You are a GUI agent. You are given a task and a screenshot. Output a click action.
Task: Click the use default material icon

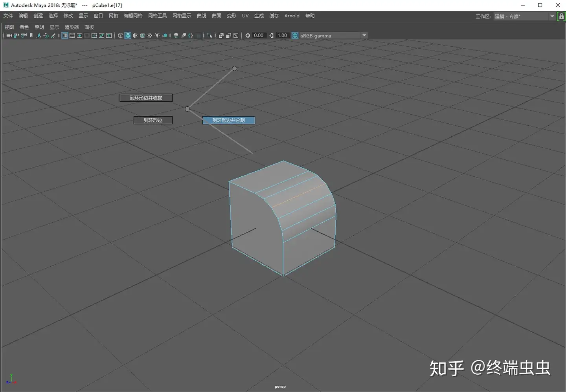(135, 35)
